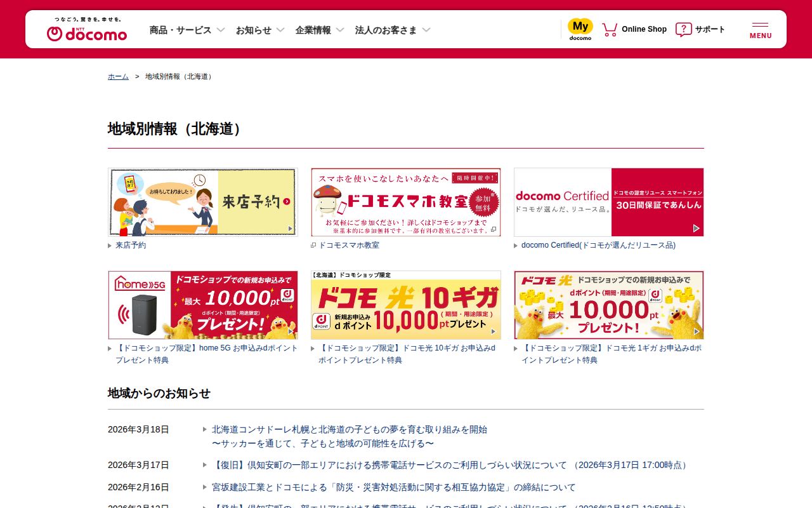Open the hamburger MENU icon

[x=761, y=30]
